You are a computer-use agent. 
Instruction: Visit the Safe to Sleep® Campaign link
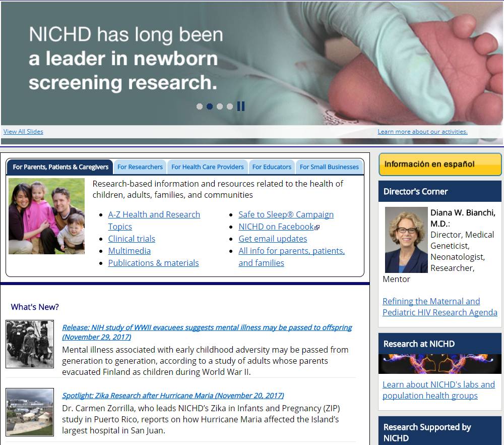(x=286, y=214)
